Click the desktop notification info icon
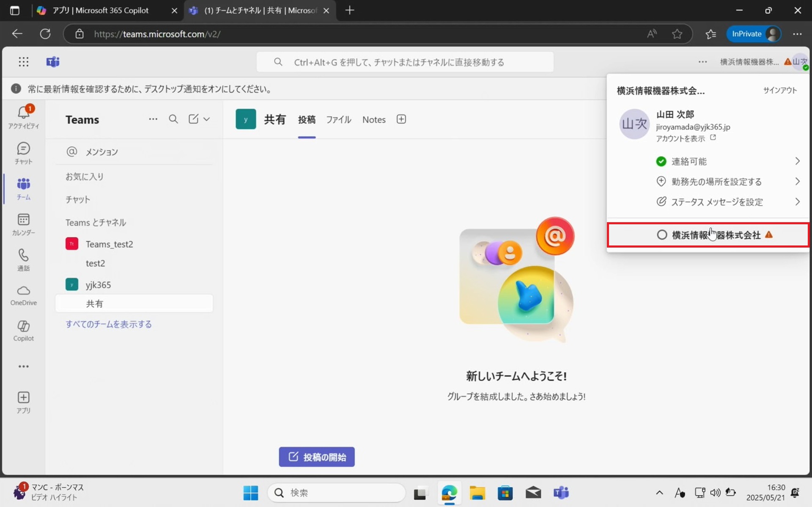812x507 pixels. pyautogui.click(x=16, y=89)
